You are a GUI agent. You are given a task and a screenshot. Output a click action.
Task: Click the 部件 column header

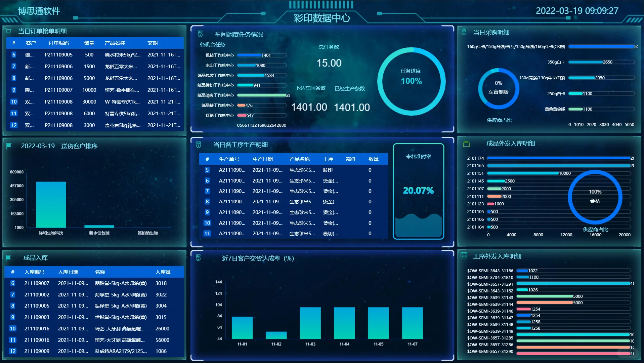point(351,159)
